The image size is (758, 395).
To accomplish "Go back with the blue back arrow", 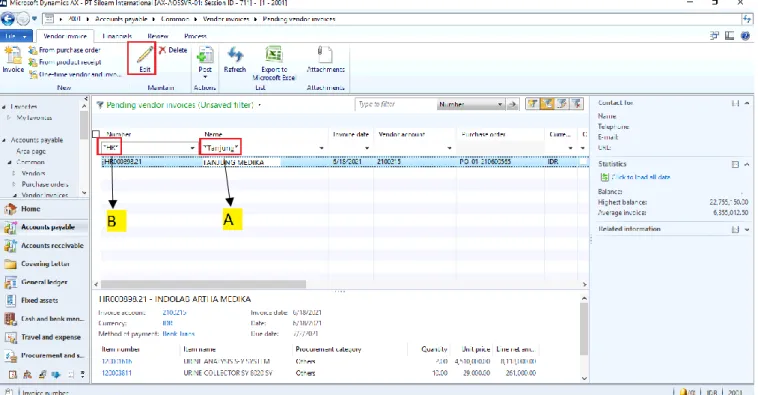I will point(8,19).
